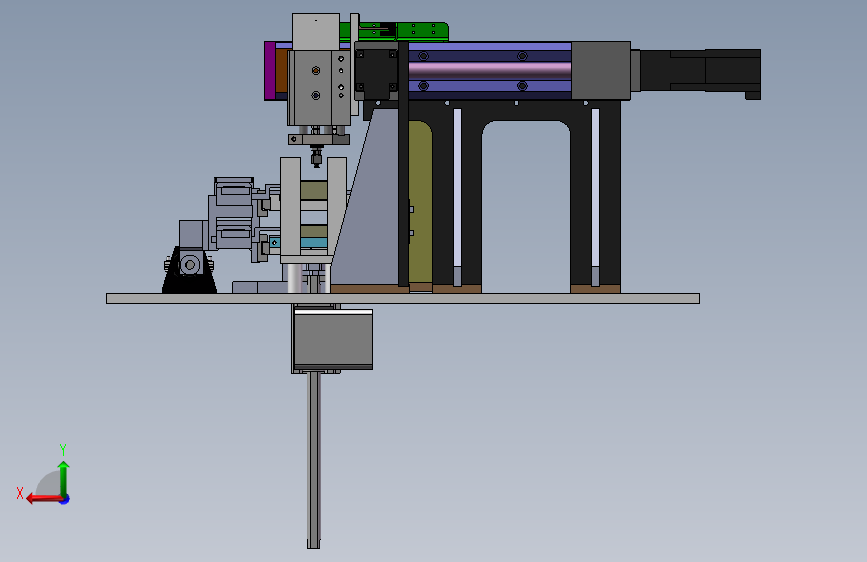Select the green bracket atop the actuator
867x562 pixels.
(423, 32)
